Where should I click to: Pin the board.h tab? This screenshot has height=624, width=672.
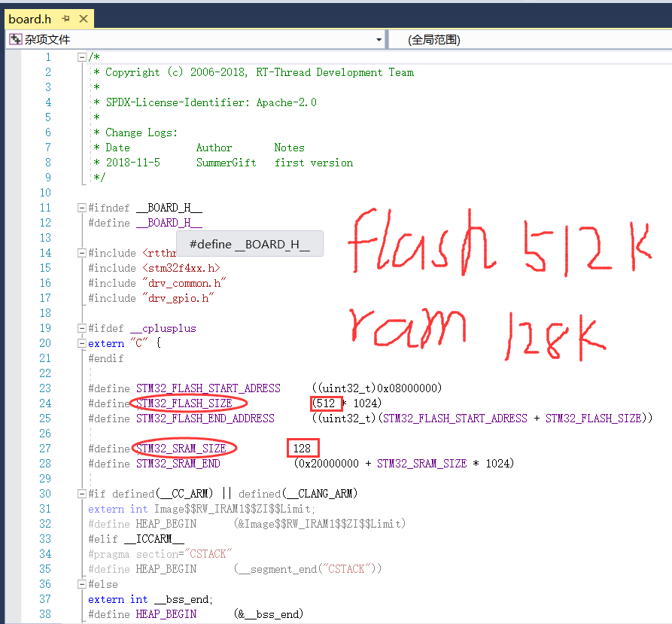[65, 19]
